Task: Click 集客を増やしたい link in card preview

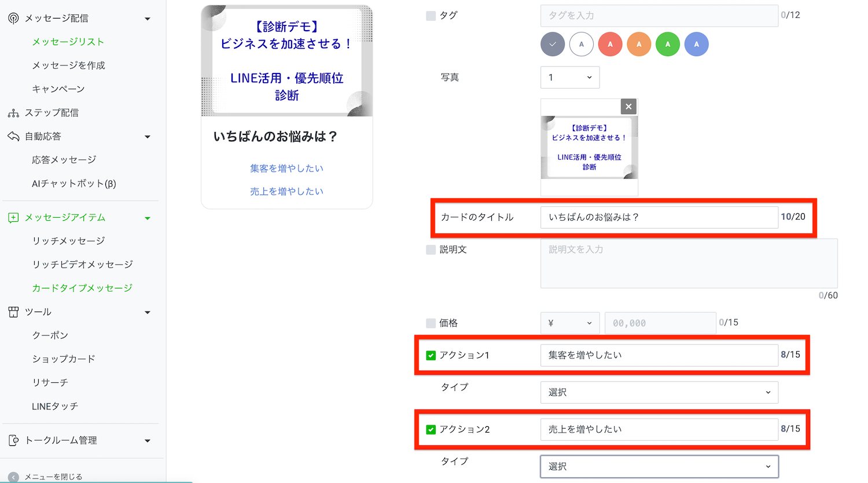Action: [286, 169]
